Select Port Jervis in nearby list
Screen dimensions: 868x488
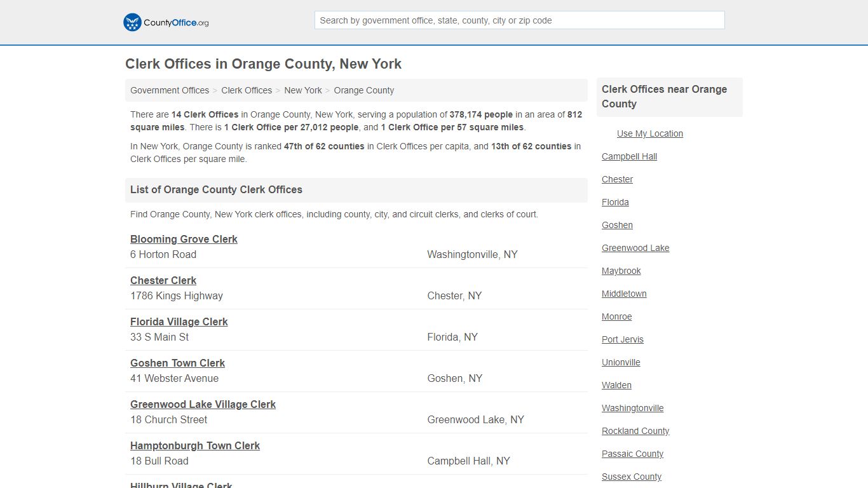(623, 339)
